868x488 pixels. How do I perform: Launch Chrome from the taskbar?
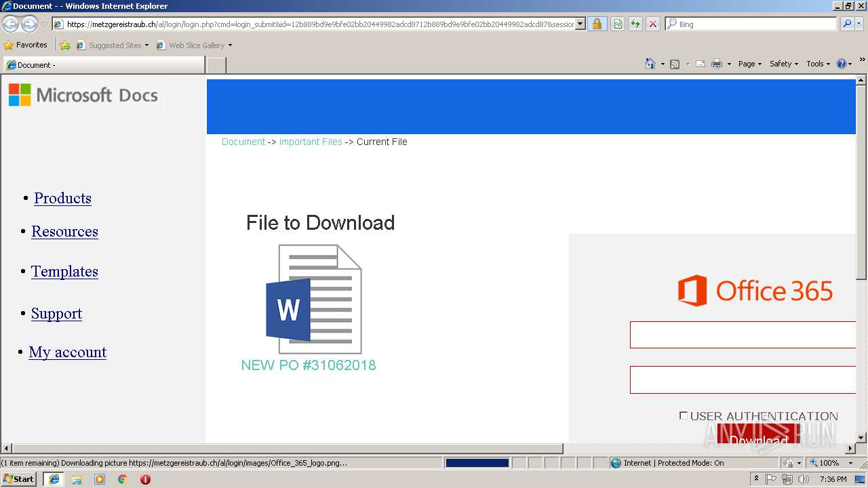[x=123, y=479]
